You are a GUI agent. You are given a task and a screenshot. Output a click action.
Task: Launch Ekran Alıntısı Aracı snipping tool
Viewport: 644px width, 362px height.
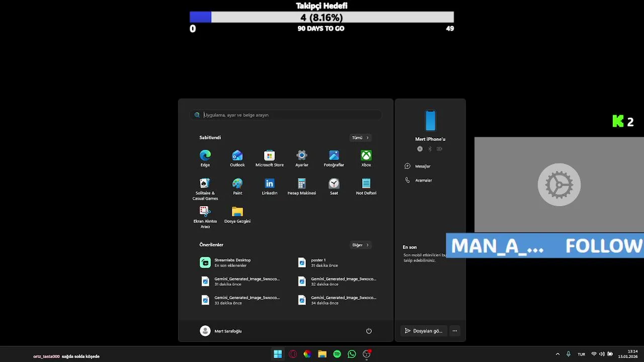click(x=205, y=217)
